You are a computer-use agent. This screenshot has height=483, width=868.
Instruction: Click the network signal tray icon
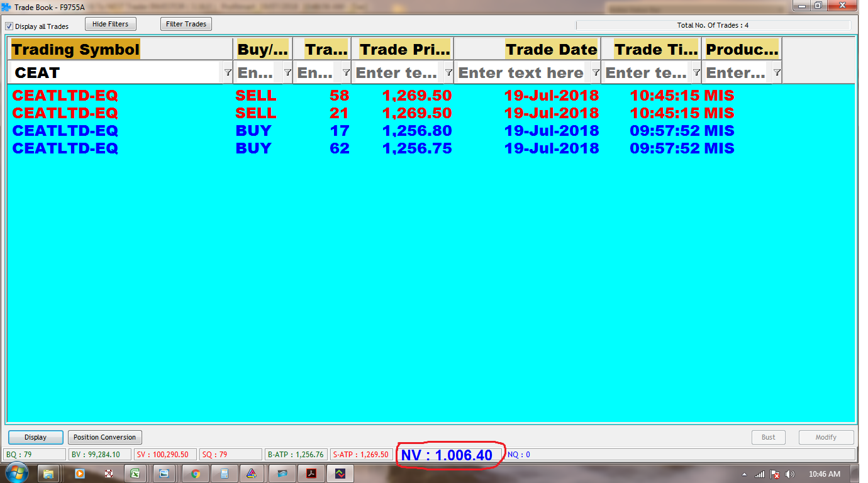(x=760, y=474)
